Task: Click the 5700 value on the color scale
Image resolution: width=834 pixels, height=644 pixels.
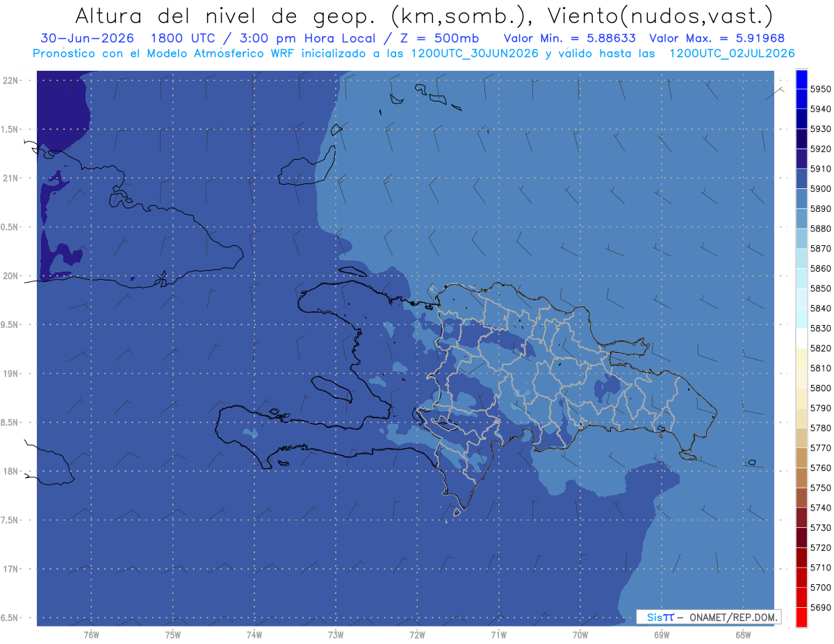Action: (821, 587)
